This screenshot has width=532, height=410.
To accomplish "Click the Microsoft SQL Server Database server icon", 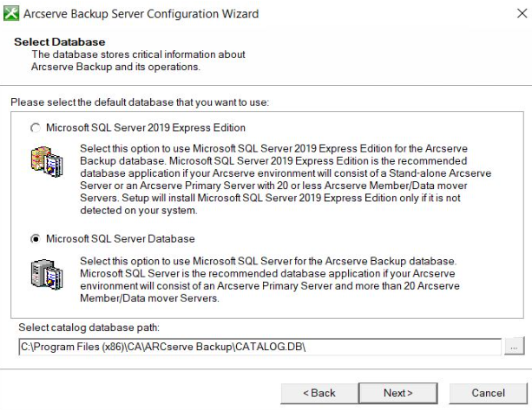I will [47, 274].
